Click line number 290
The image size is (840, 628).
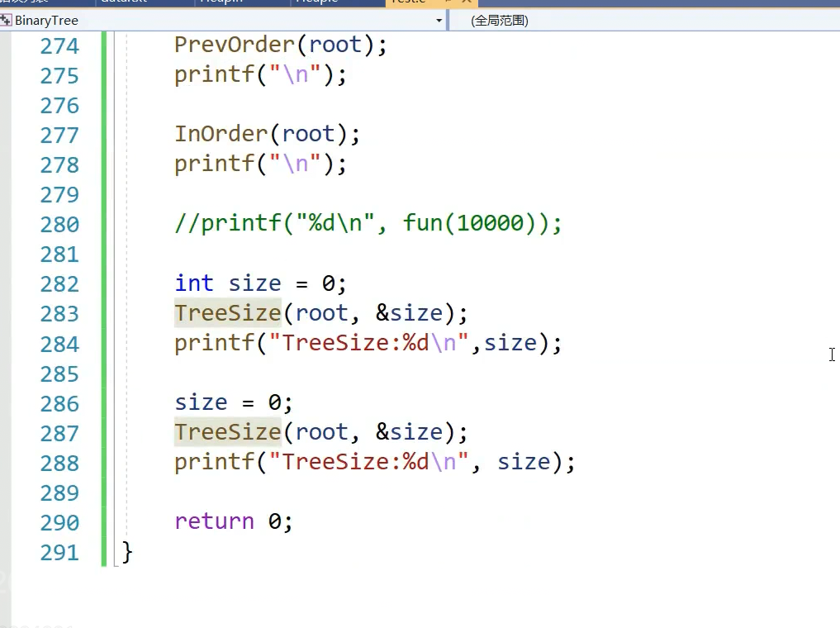pos(59,523)
